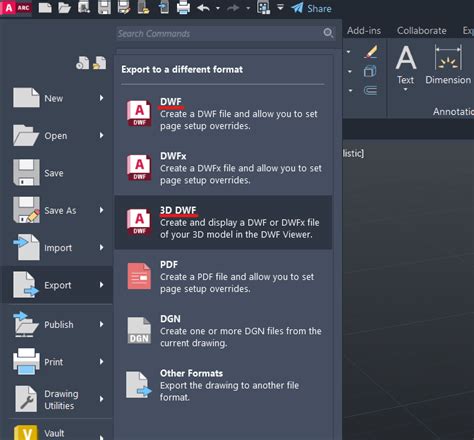Select New in the application menu
Screen dimensions: 474x440
coord(58,98)
